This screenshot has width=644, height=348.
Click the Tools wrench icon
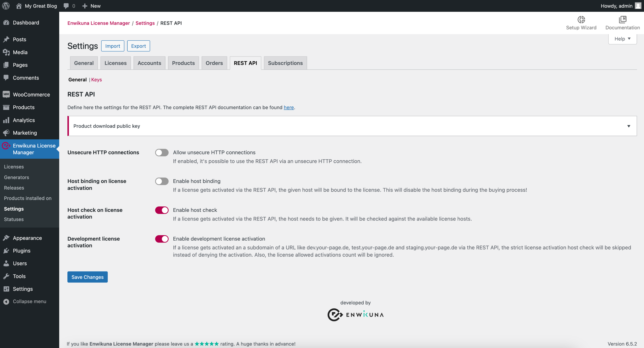(x=6, y=276)
